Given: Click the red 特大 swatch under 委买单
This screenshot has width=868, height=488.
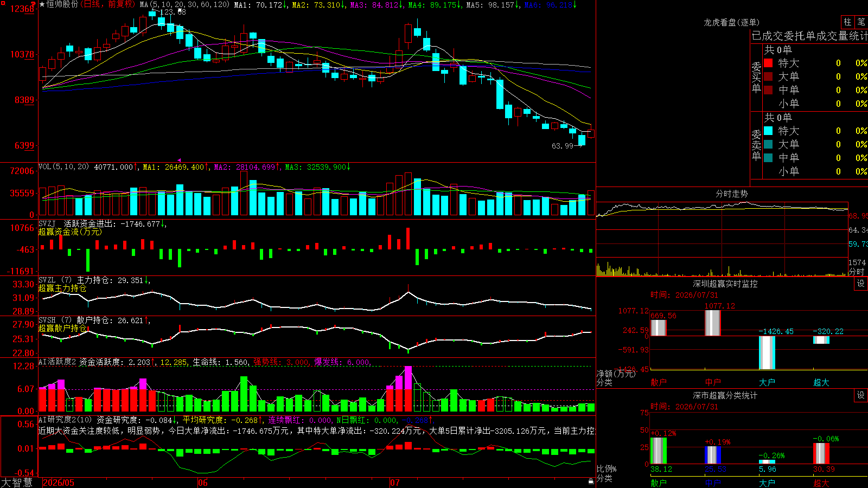Looking at the screenshot, I should tap(768, 63).
